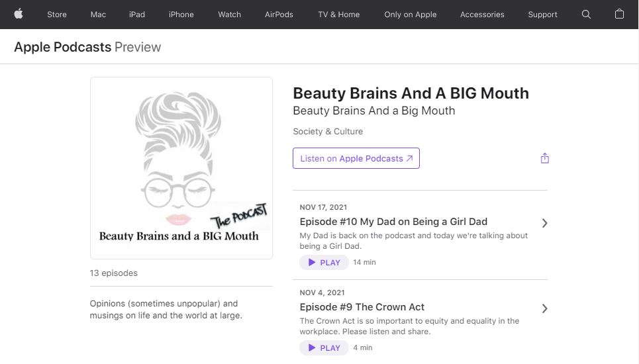
Task: Open the Mac menu item
Action: 98,15
